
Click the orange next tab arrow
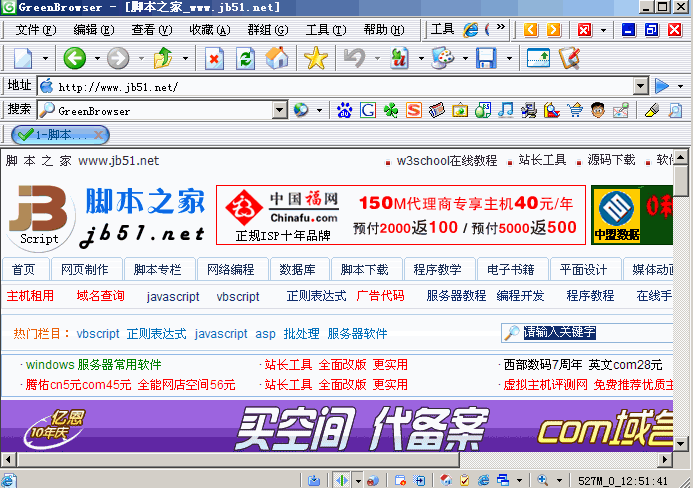click(x=554, y=30)
